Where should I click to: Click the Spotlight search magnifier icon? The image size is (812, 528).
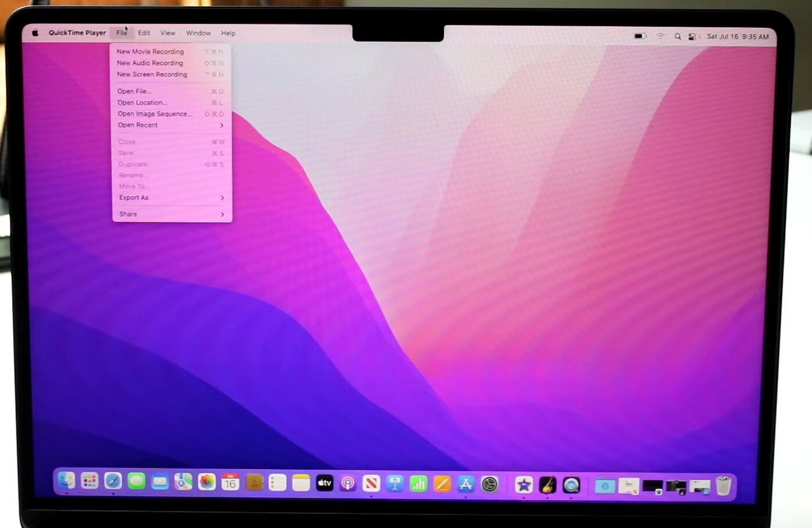point(678,37)
